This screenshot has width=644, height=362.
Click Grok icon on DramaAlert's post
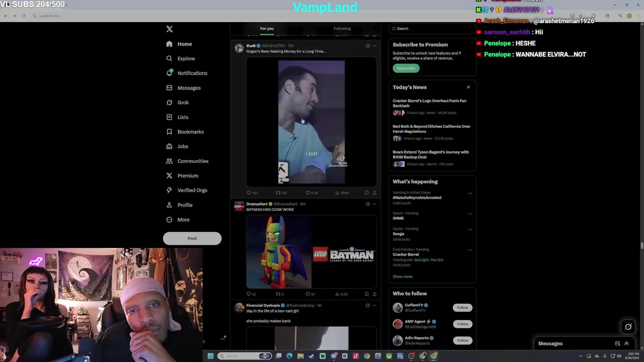(368, 204)
